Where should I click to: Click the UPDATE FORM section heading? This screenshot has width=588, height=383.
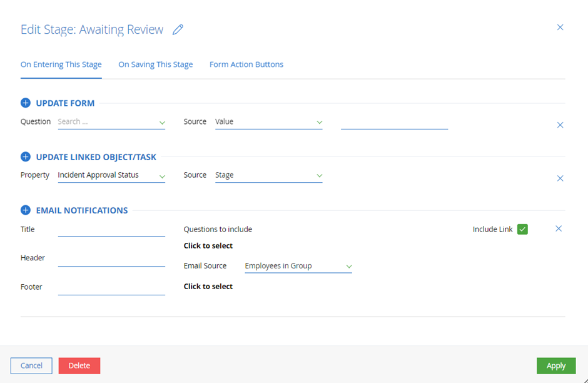click(x=65, y=103)
